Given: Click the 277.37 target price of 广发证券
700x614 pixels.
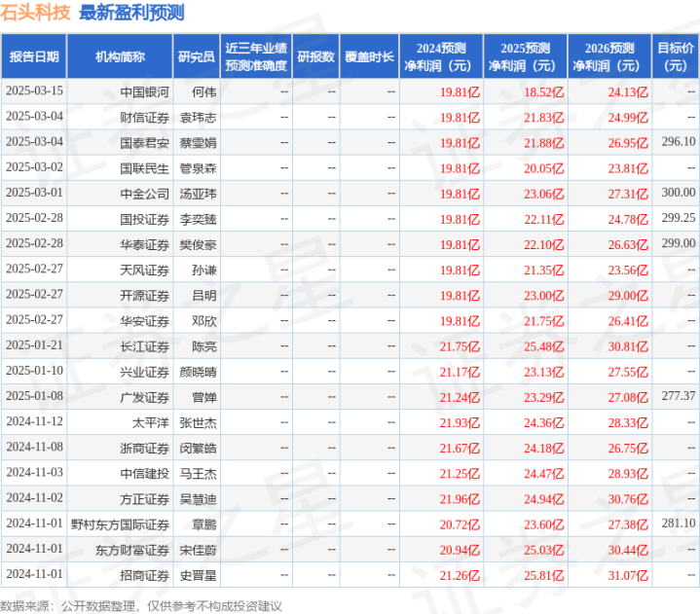Looking at the screenshot, I should pyautogui.click(x=679, y=396).
